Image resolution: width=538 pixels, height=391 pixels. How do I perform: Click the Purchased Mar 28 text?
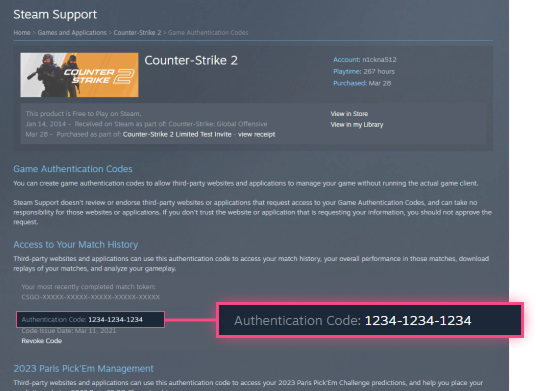[362, 83]
